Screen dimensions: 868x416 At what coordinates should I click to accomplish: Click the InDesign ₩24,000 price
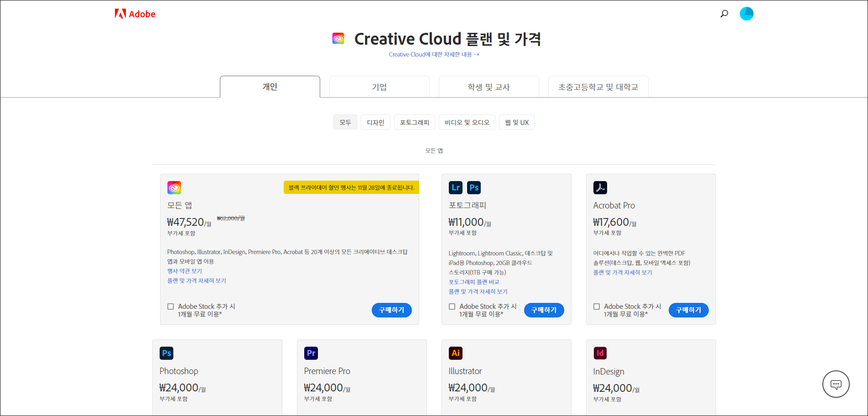point(616,389)
